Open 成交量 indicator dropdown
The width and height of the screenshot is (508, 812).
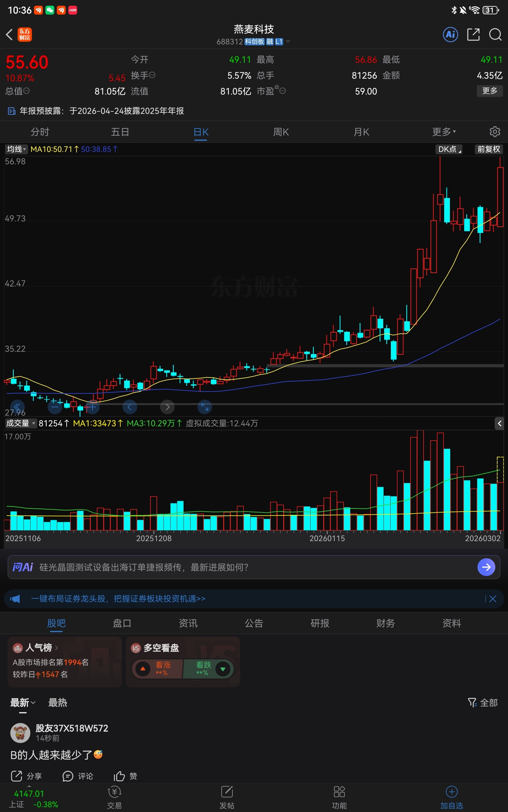[21, 423]
